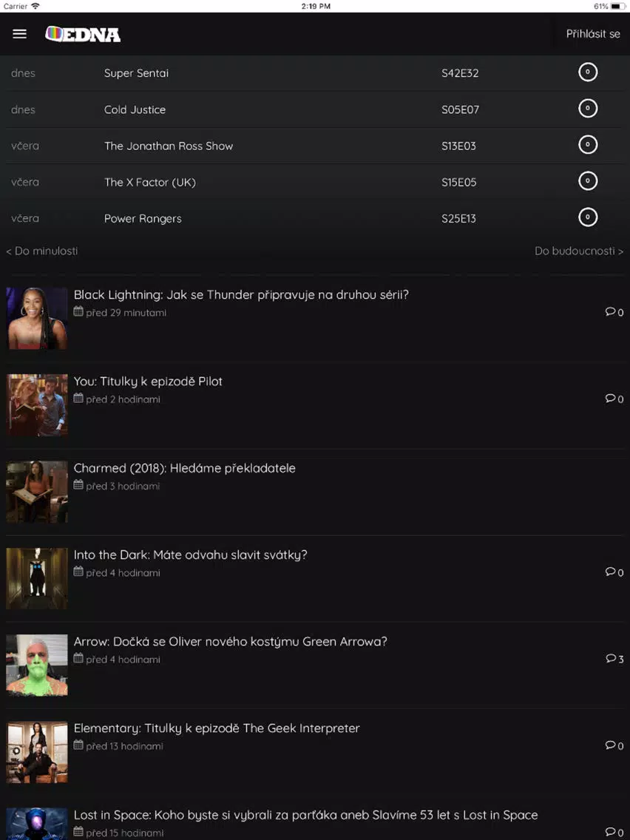Open You Pilot subtitles thumbnail
The width and height of the screenshot is (630, 840).
[37, 405]
